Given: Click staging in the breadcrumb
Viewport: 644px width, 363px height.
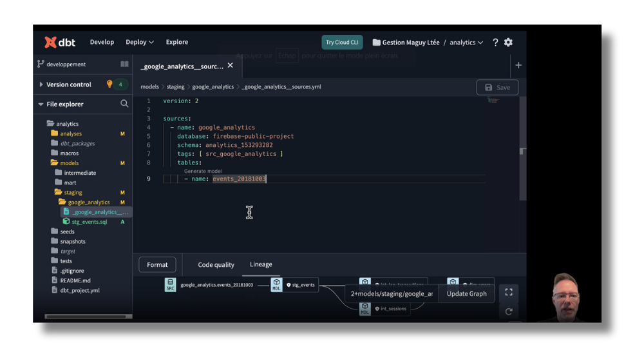Looking at the screenshot, I should coord(175,87).
